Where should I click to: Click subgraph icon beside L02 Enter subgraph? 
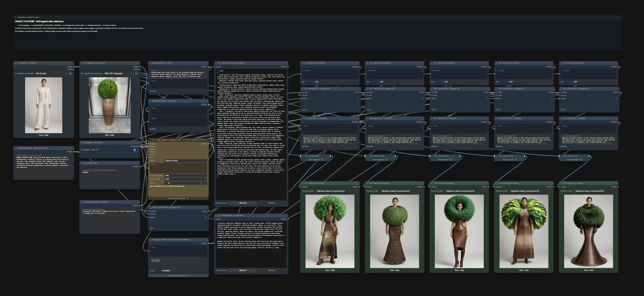click(x=387, y=160)
